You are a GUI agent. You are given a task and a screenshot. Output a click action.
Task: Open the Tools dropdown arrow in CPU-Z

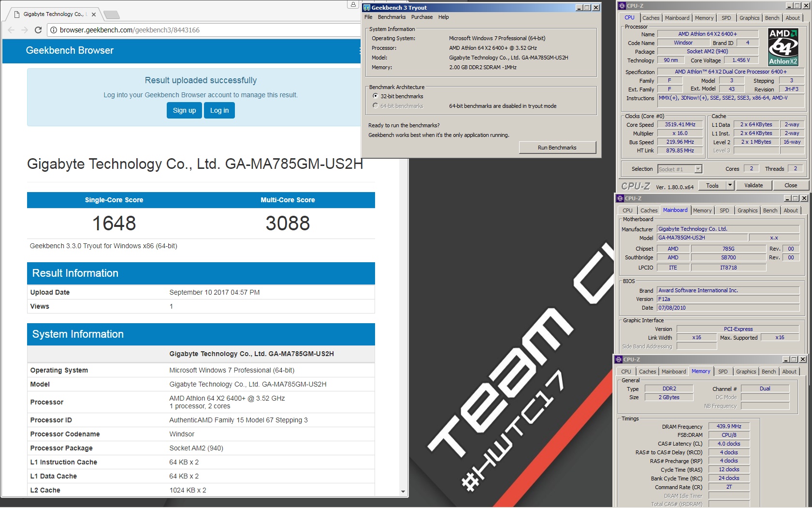730,185
